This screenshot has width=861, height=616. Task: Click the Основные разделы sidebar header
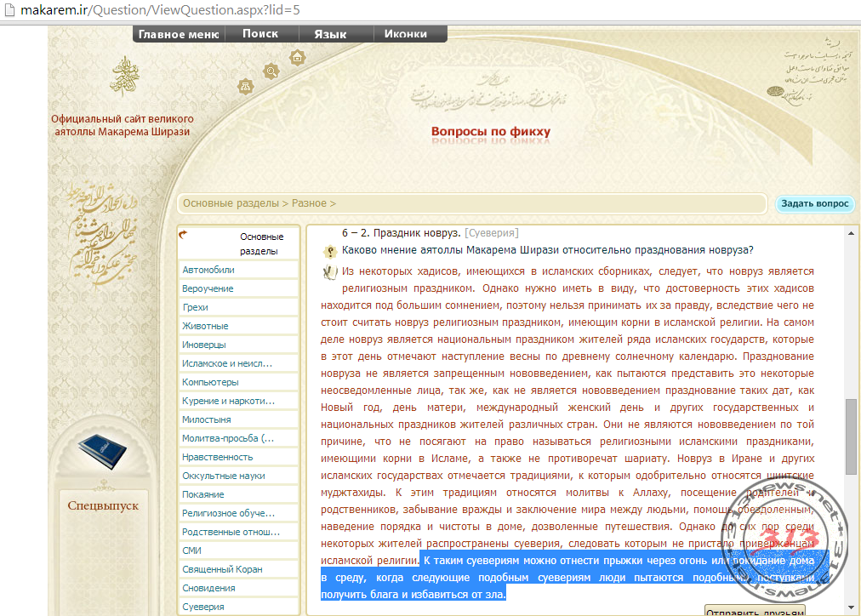(239, 244)
